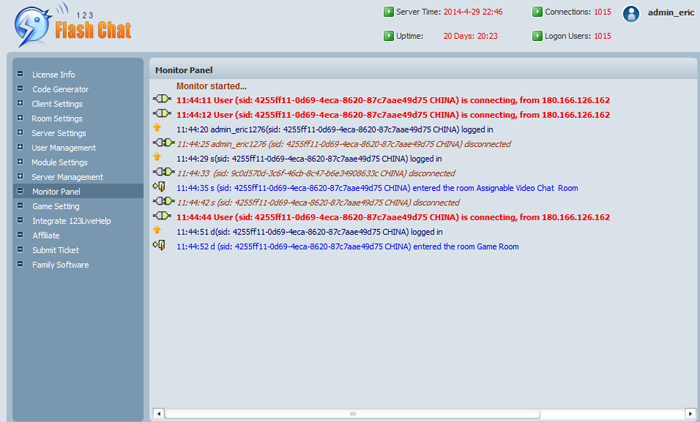Click the door icon on 11:44:52 Game Room row

(159, 245)
